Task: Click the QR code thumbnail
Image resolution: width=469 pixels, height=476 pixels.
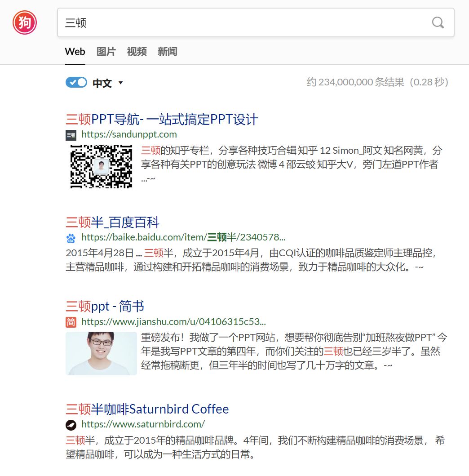Action: [x=102, y=166]
